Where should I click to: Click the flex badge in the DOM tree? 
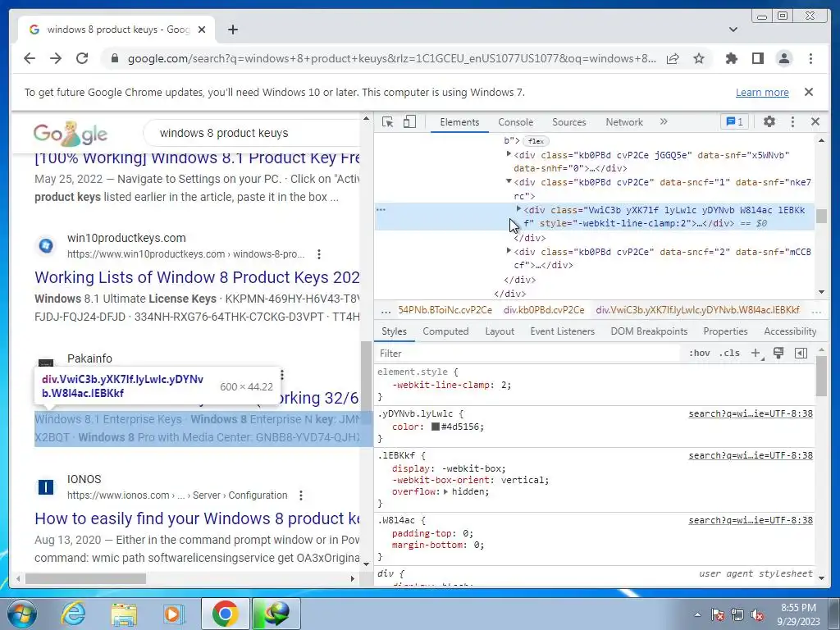536,141
